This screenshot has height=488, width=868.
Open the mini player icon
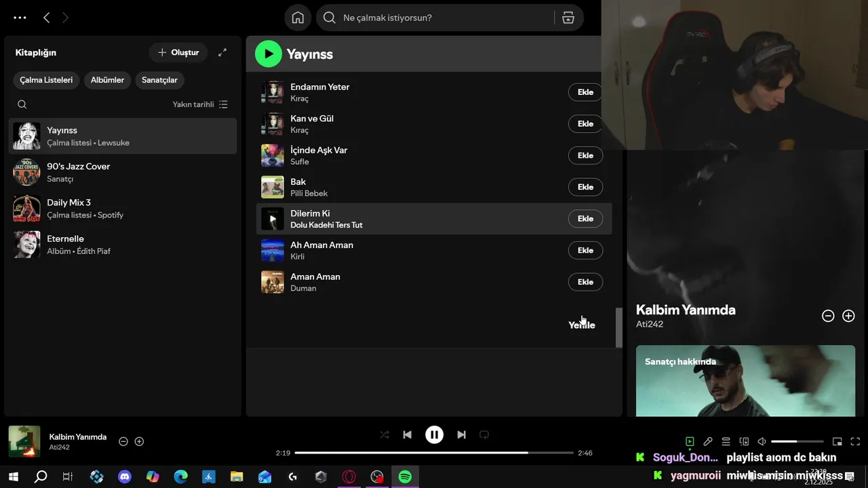click(837, 441)
